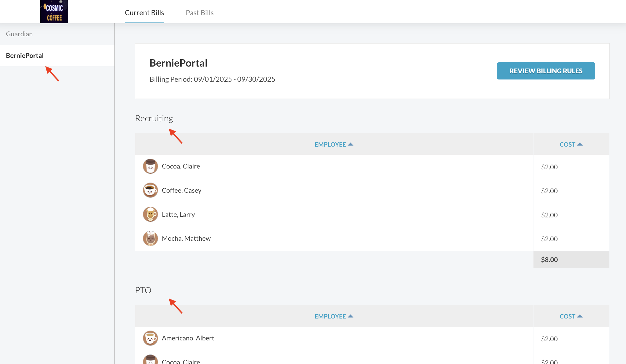Click the Recruiting section heading

(154, 119)
